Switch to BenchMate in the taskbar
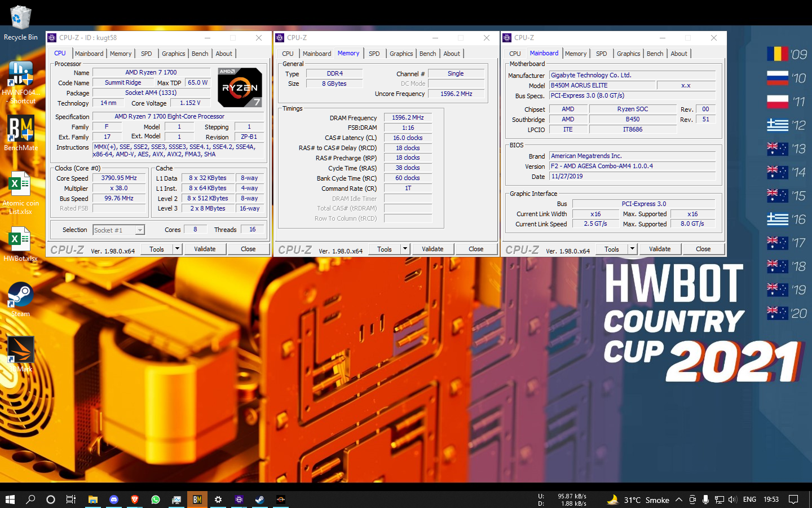The image size is (812, 508). pyautogui.click(x=197, y=500)
